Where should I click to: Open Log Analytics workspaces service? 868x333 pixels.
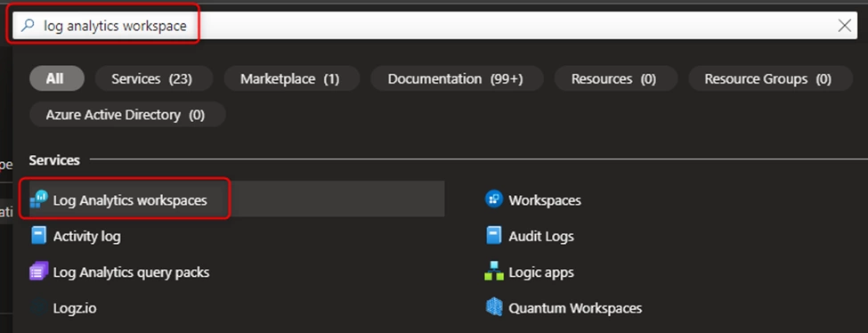237,199
